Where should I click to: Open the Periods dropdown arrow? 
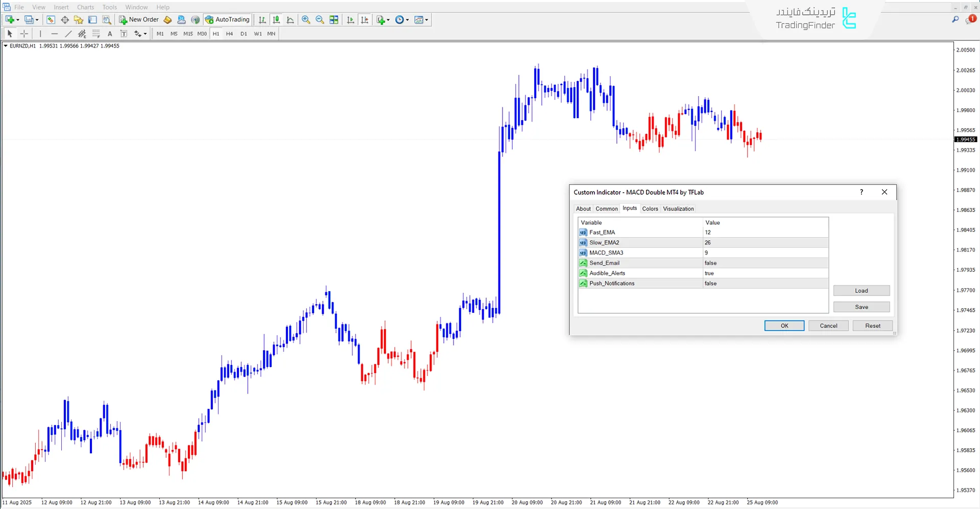pyautogui.click(x=407, y=19)
